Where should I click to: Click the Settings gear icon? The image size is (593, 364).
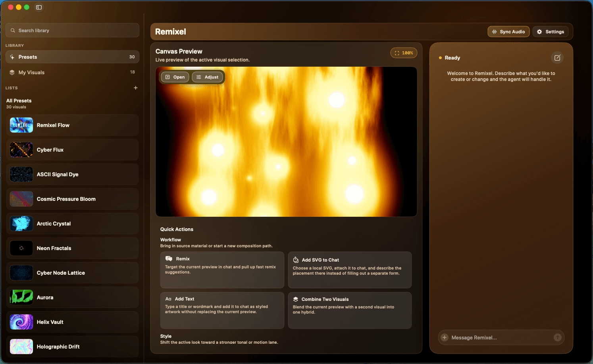[x=539, y=32]
